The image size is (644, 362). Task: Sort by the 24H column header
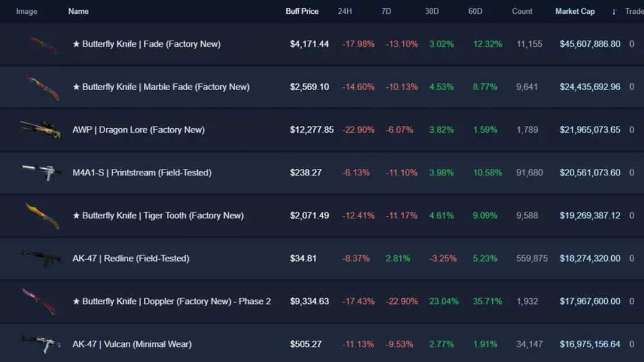pyautogui.click(x=344, y=11)
